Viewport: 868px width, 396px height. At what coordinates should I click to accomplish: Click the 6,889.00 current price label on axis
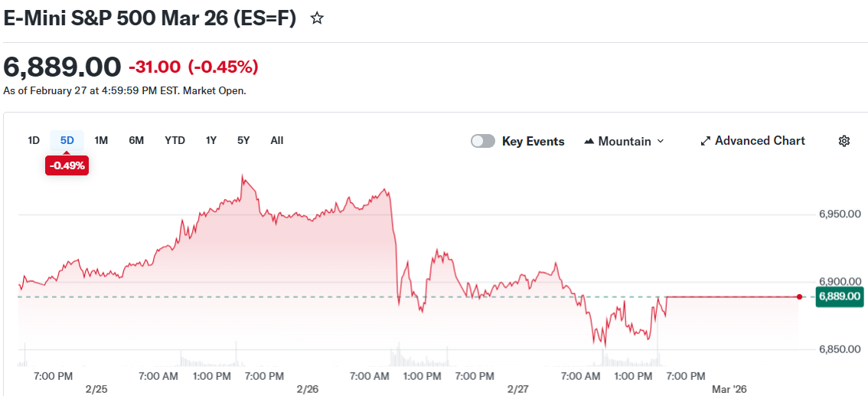pos(840,296)
